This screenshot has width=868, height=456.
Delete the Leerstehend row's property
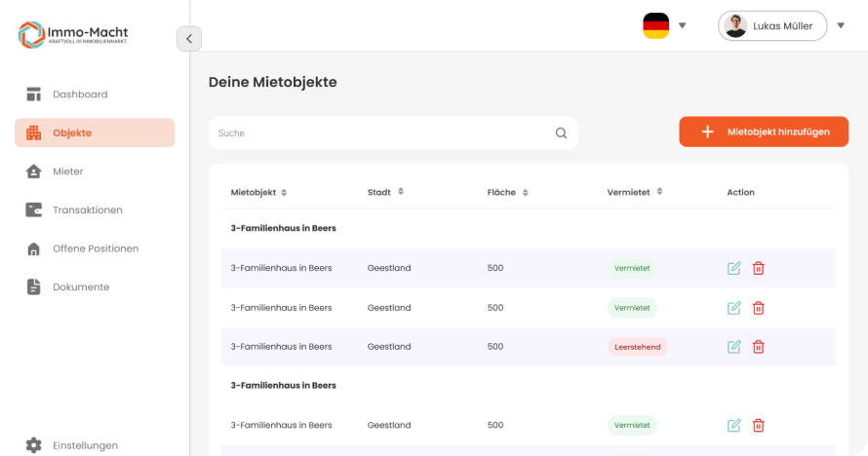758,347
